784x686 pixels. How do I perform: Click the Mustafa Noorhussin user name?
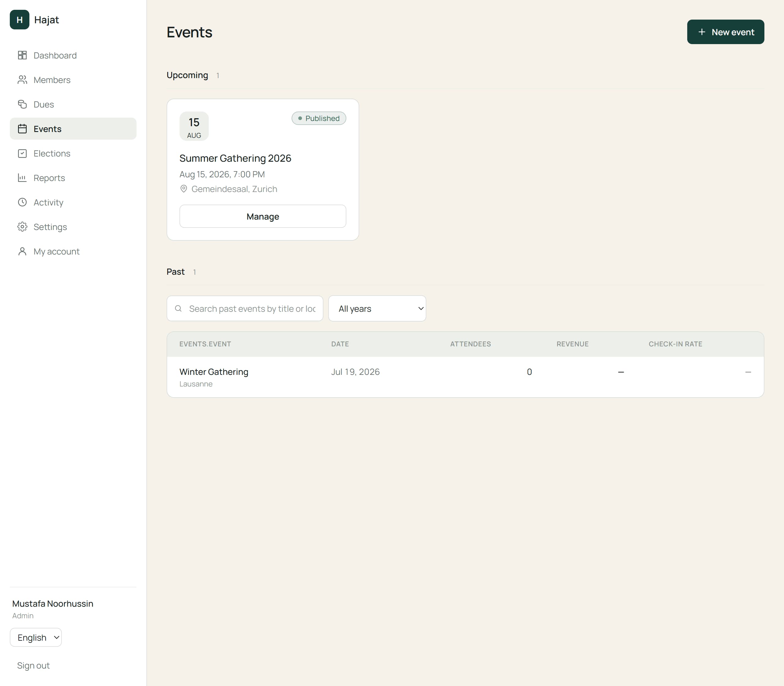tap(53, 603)
